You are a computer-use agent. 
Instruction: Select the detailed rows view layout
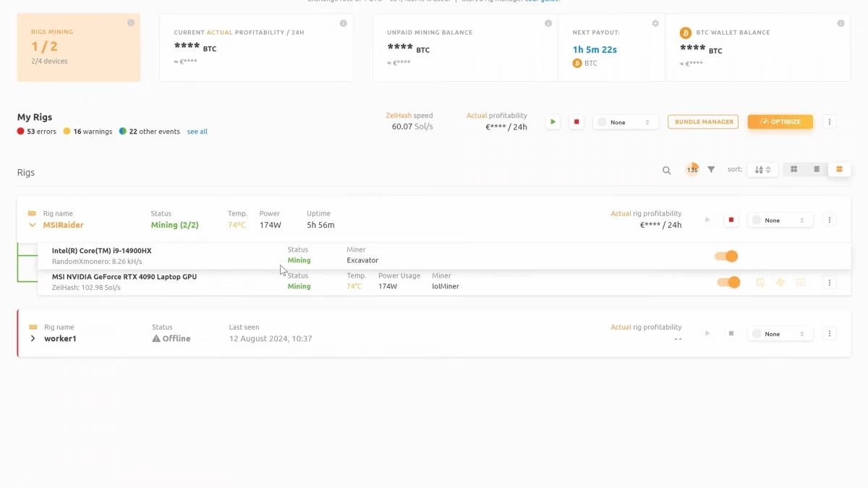pyautogui.click(x=839, y=169)
